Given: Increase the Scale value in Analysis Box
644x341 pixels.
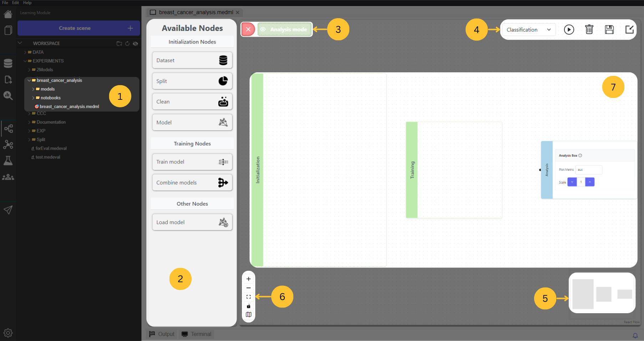Looking at the screenshot, I should pos(590,182).
